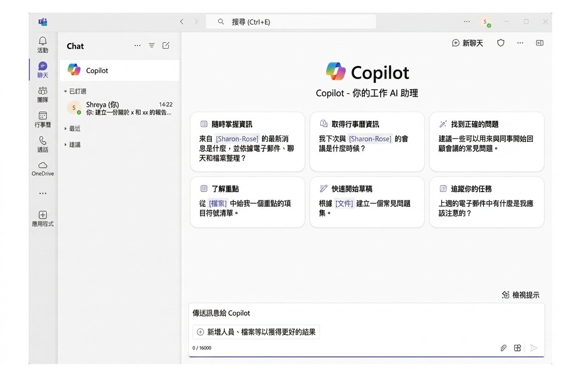Show more apps via sidebar ellipsis
This screenshot has height=375, width=588.
[43, 193]
